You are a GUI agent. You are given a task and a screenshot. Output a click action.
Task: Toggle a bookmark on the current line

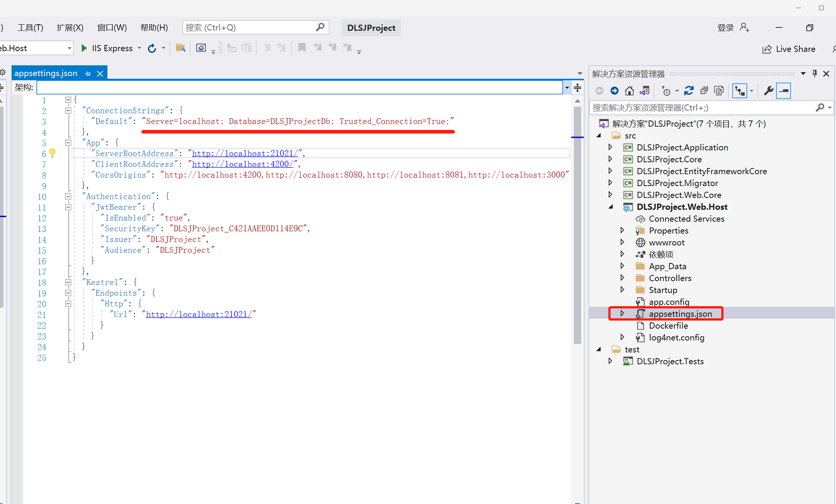click(x=301, y=47)
